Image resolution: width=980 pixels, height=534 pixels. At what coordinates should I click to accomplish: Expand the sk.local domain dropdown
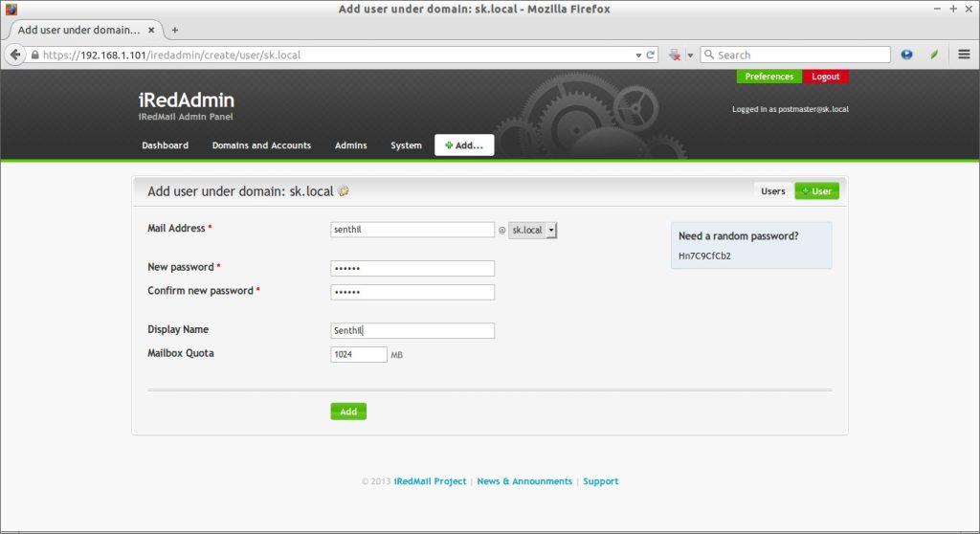coord(550,230)
